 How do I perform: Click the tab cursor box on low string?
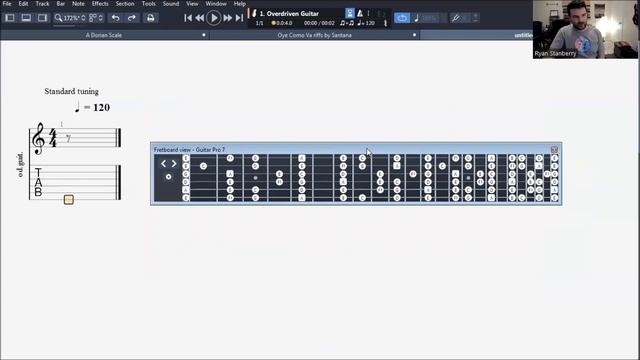pyautogui.click(x=69, y=200)
